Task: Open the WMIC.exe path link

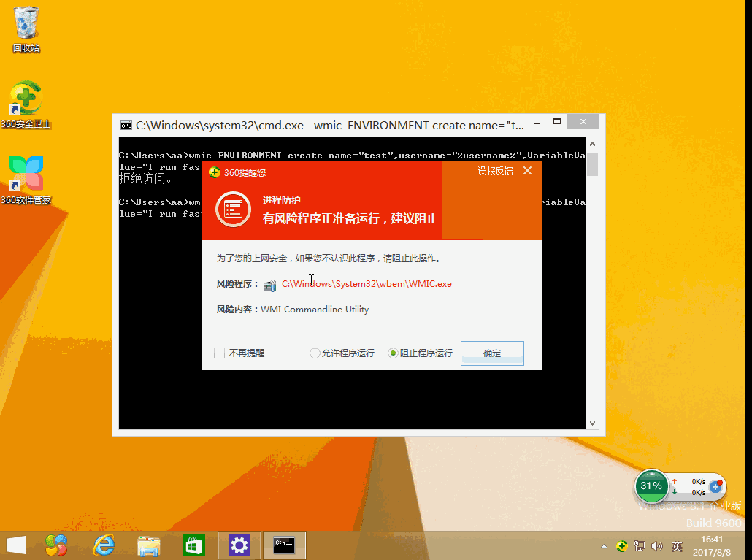Action: [x=367, y=284]
